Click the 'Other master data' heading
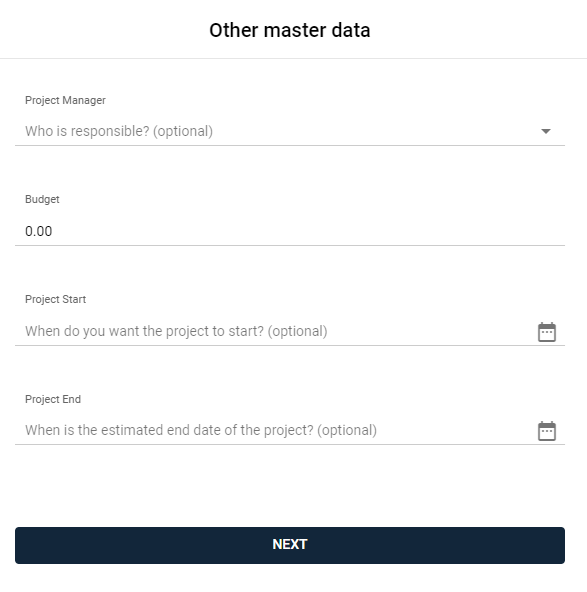The image size is (587, 592). (x=290, y=30)
